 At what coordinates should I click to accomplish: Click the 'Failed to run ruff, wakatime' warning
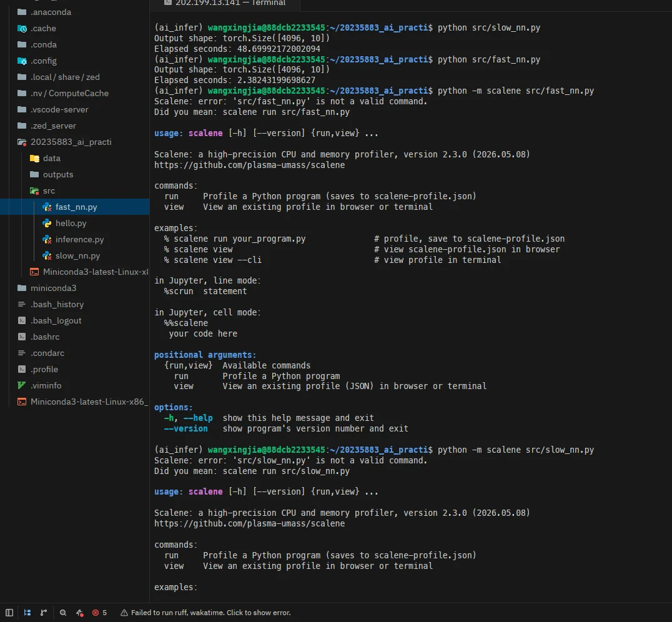[205, 613]
